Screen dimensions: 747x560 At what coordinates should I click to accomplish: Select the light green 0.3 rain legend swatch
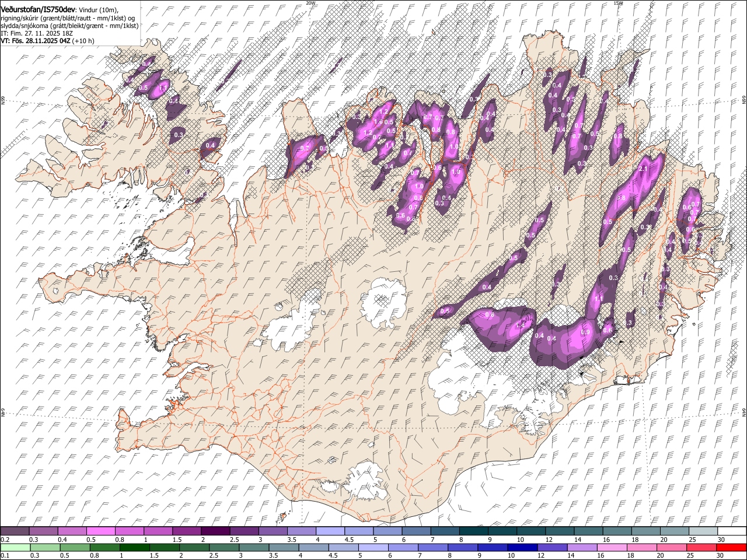pyautogui.click(x=45, y=547)
